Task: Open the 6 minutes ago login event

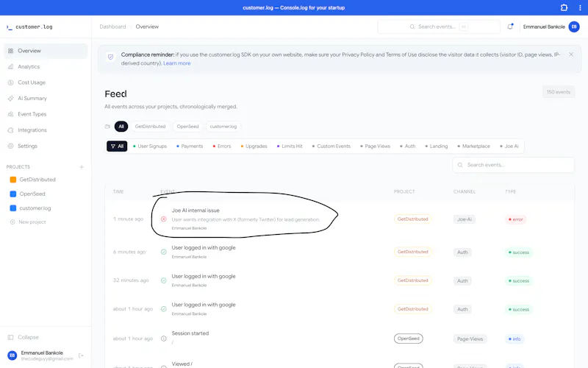Action: (340, 252)
